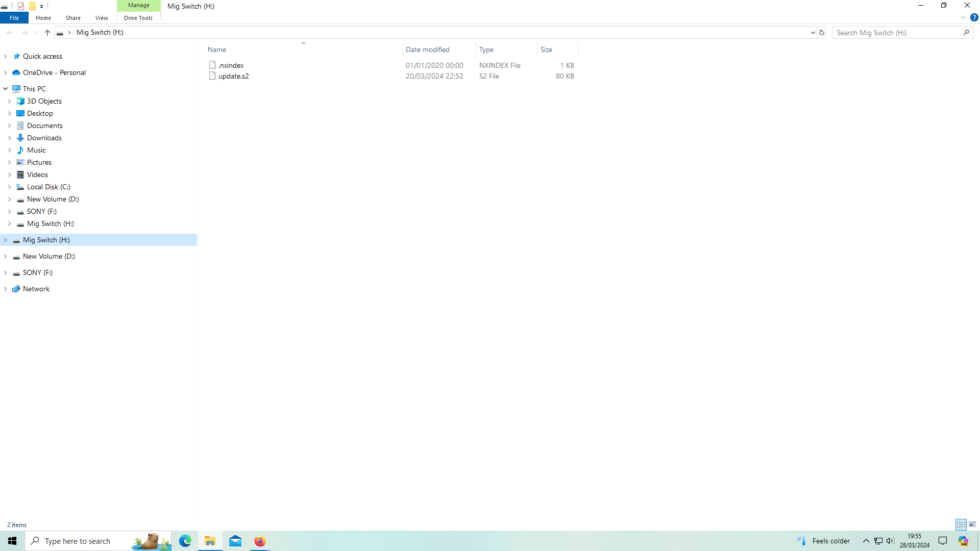Open File Explorer Help
The height and width of the screenshot is (551, 980).
point(974,17)
